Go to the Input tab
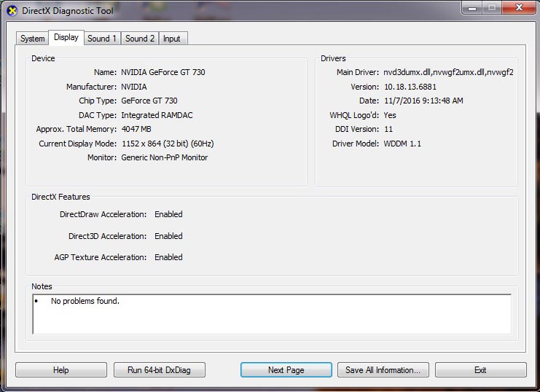The width and height of the screenshot is (540, 392). [x=172, y=38]
